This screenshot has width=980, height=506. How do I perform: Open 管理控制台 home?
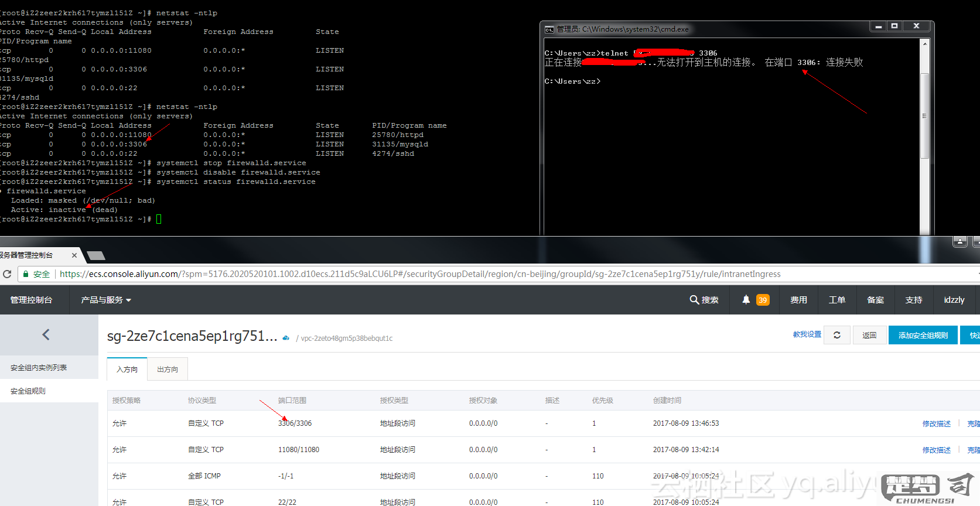pos(31,300)
